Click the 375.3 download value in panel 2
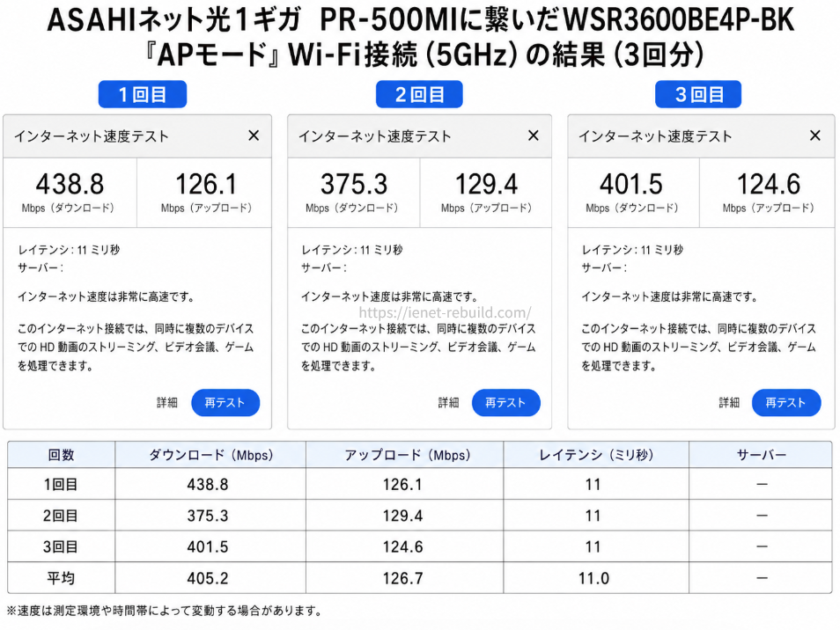 click(x=354, y=184)
